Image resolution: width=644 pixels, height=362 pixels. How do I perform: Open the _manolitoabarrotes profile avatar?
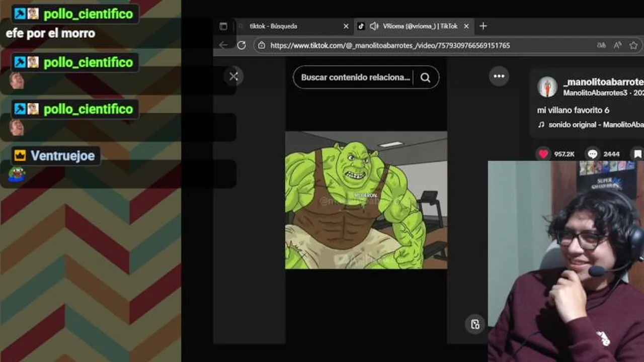point(547,87)
